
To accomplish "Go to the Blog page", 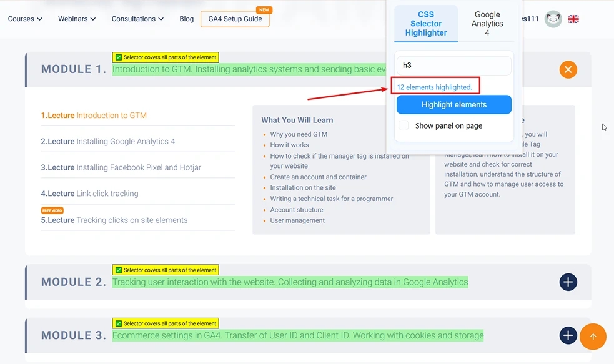I will [x=186, y=19].
